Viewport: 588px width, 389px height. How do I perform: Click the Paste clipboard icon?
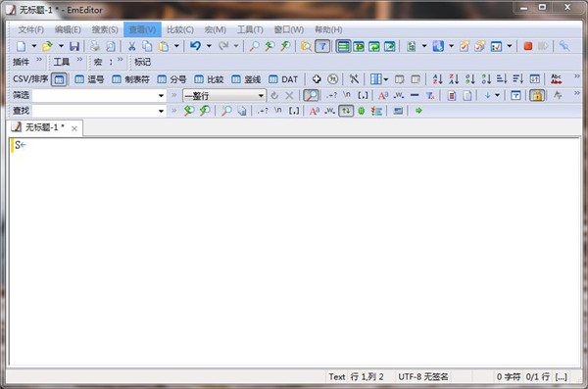point(164,46)
